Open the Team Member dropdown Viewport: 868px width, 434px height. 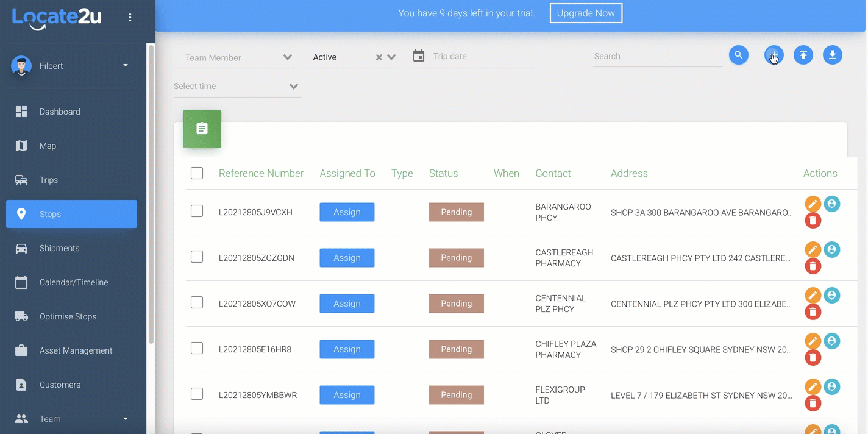[x=235, y=57]
